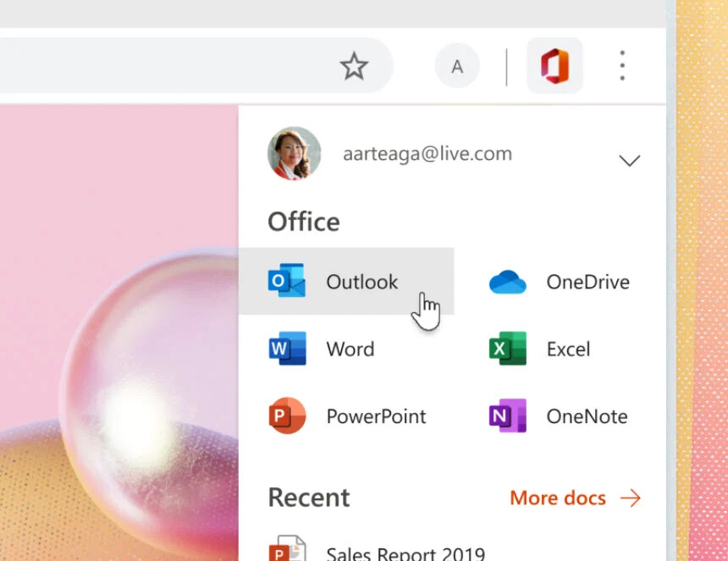Bookmark this page with the star icon
Image resolution: width=728 pixels, height=561 pixels.
click(x=354, y=66)
